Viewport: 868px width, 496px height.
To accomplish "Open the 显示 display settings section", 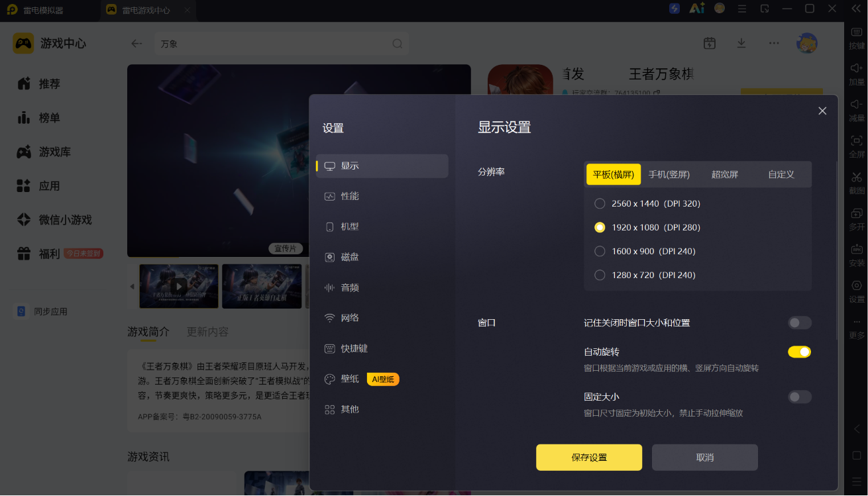I will [382, 166].
